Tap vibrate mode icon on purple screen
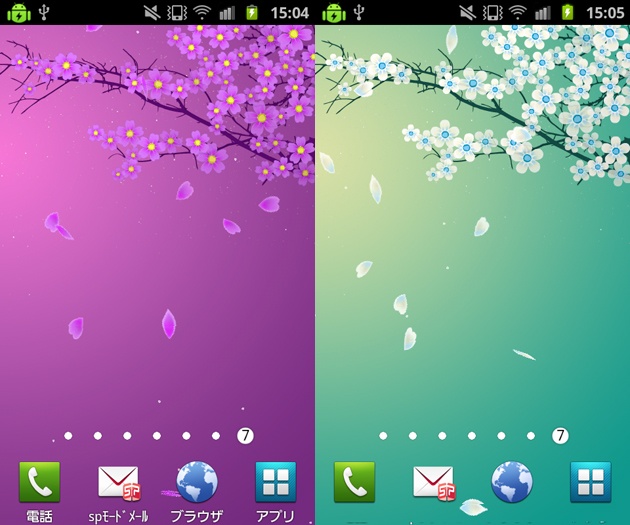Image resolution: width=630 pixels, height=525 pixels. (177, 13)
